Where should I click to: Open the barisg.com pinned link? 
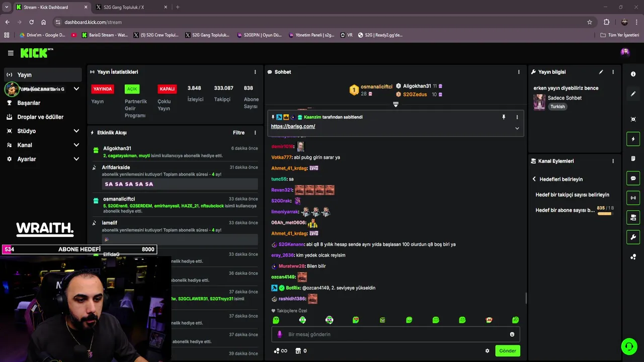(x=293, y=126)
